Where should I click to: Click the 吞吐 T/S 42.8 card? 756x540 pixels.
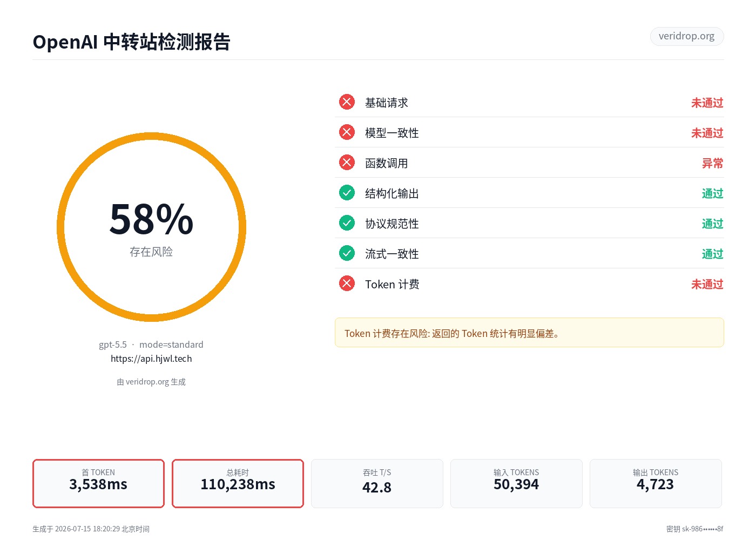coord(377,483)
